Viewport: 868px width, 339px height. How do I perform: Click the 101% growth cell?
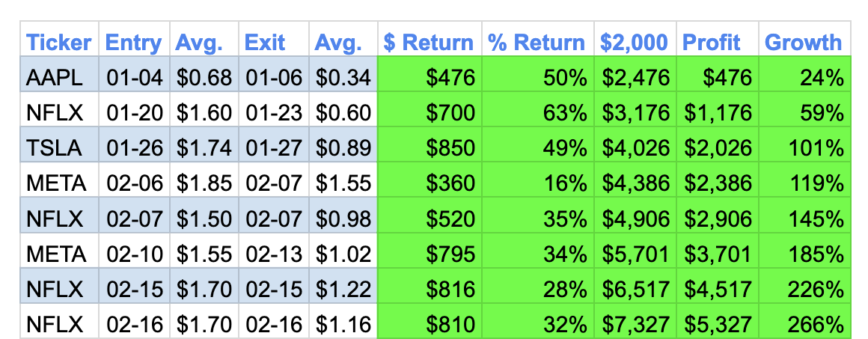pos(817,148)
